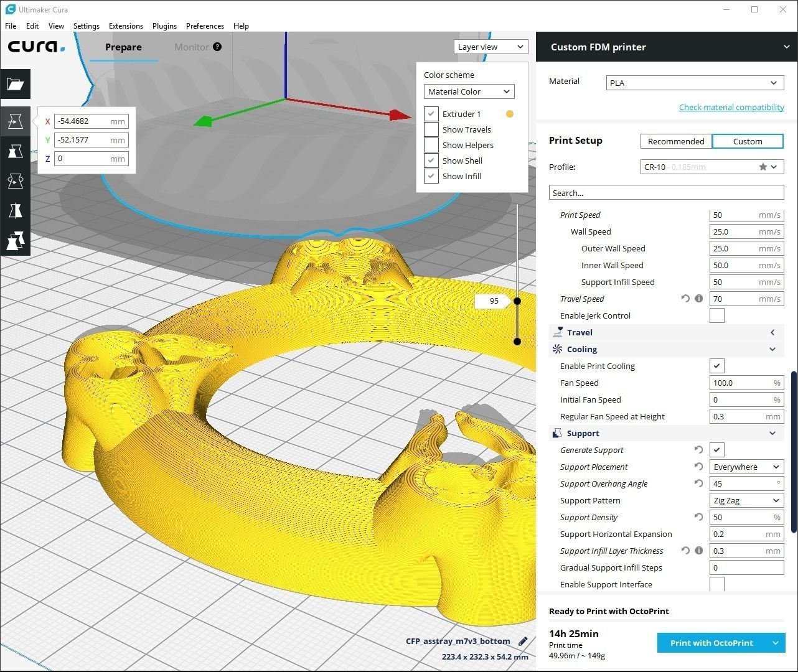Click the pencil icon to rename the model
Viewport: 798px width, 672px height.
[523, 641]
